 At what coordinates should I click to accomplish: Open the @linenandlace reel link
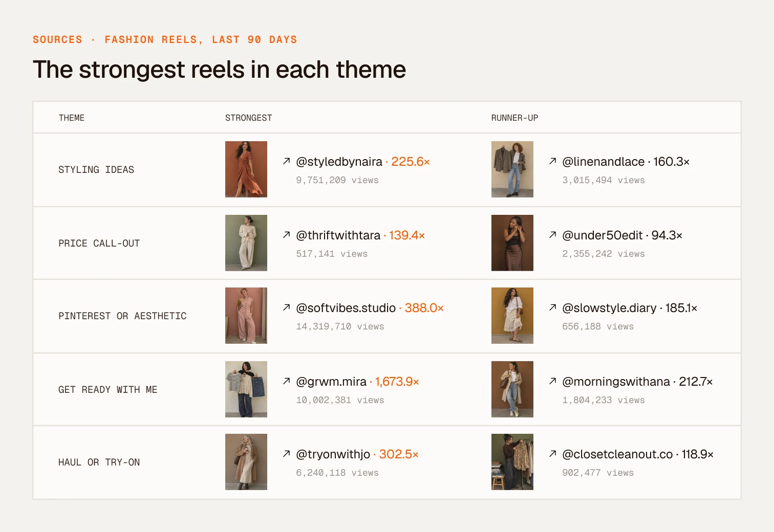coord(604,162)
